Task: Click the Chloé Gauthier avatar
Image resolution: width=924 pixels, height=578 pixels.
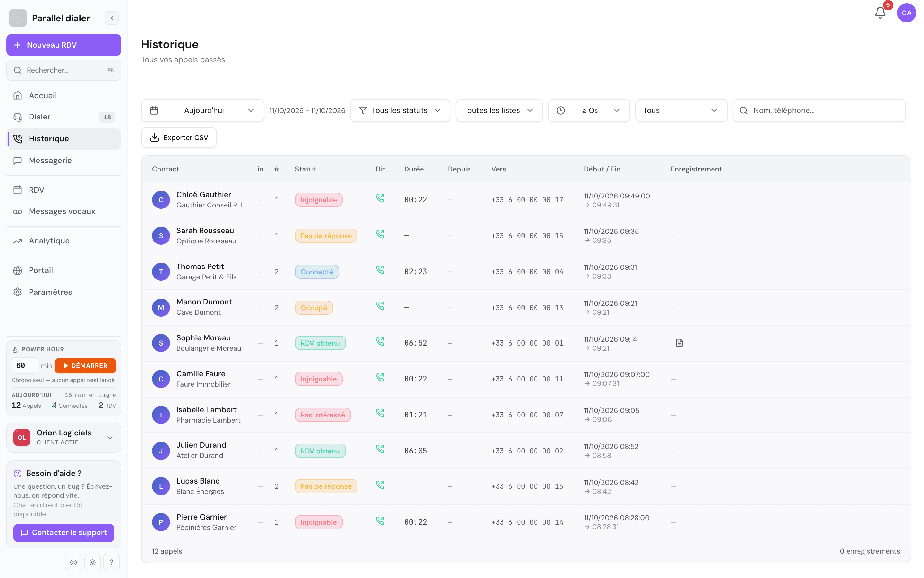Action: point(161,199)
